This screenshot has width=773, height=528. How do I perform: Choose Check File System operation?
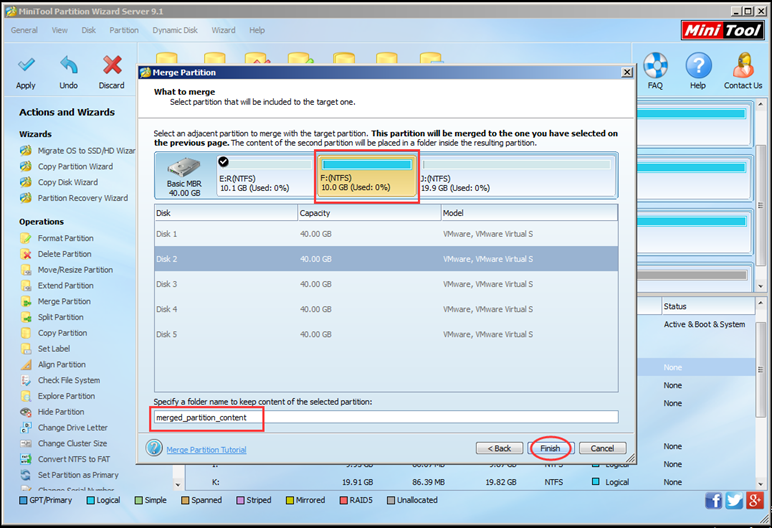point(60,380)
